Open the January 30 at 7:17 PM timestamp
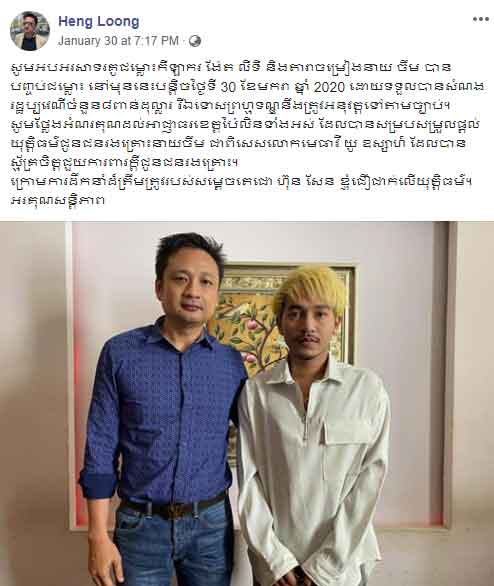Viewport: 494px width, 586px height. [x=118, y=41]
